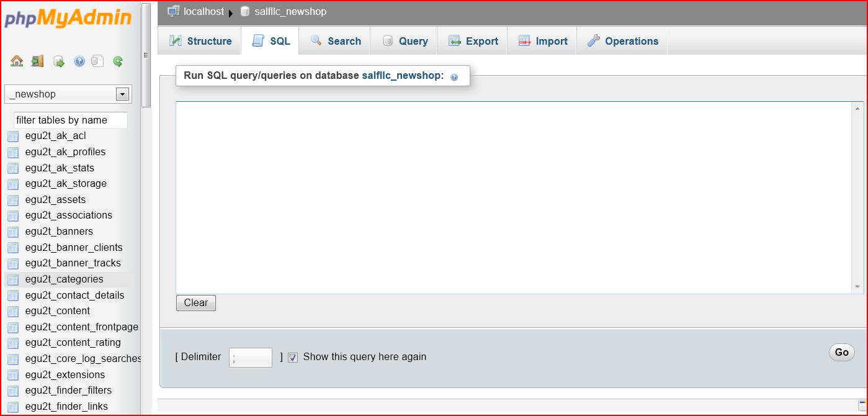Click the table icon beside egu2t_content_rating

[13, 343]
